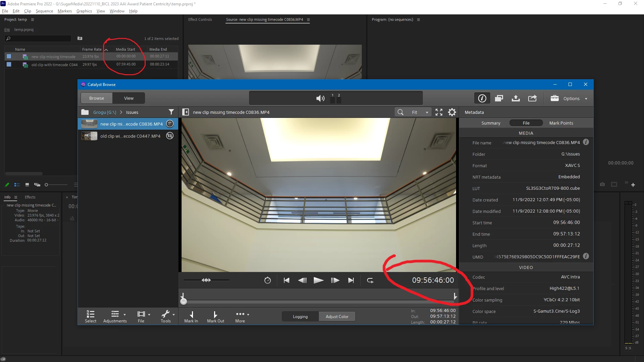Open the Adjustments dropdown menu

click(115, 316)
